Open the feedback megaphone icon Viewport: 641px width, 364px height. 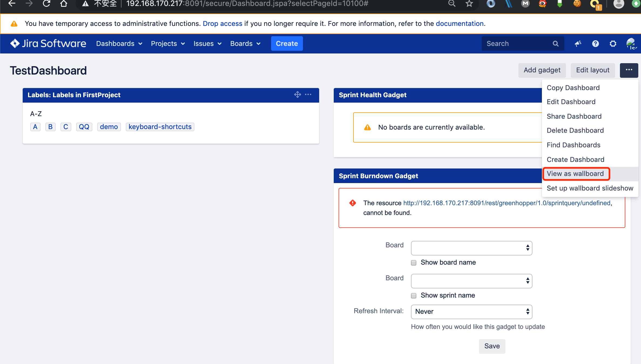[x=578, y=43]
